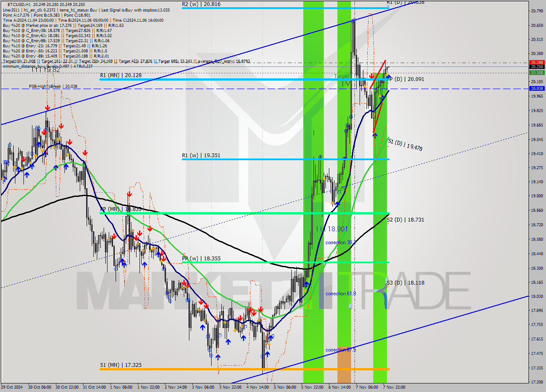Click the minimum_distance_buy_levels ATR line
The width and height of the screenshot is (546, 392).
pos(47,66)
